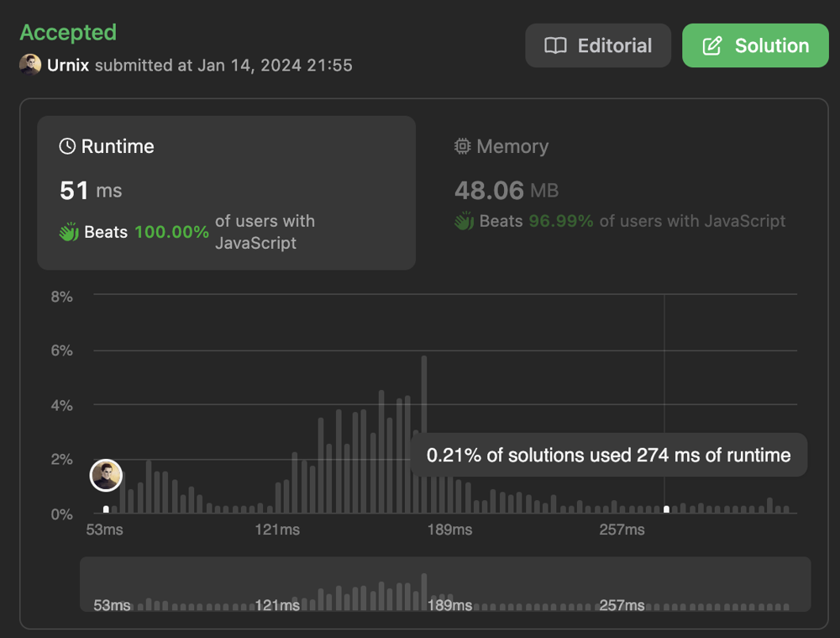Click the white marker at 53ms on the chart
Image resolution: width=840 pixels, height=638 pixels.
pos(105,508)
